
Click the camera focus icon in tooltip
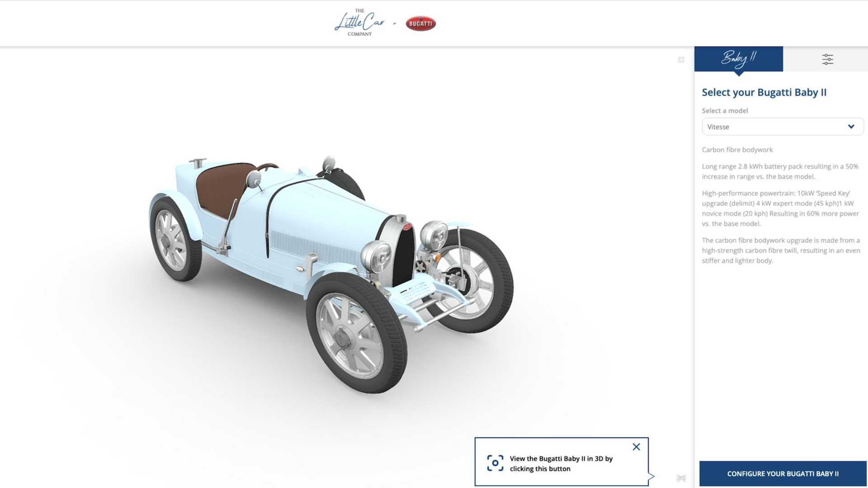tap(495, 463)
